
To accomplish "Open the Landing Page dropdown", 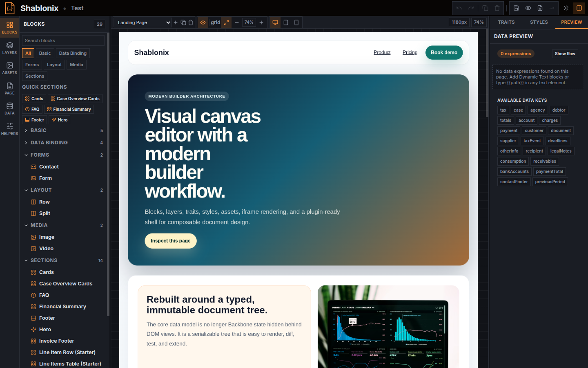I will (x=142, y=22).
